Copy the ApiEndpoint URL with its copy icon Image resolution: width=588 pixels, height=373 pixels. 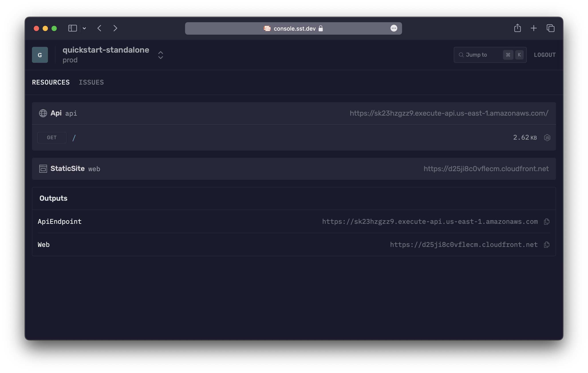(547, 222)
